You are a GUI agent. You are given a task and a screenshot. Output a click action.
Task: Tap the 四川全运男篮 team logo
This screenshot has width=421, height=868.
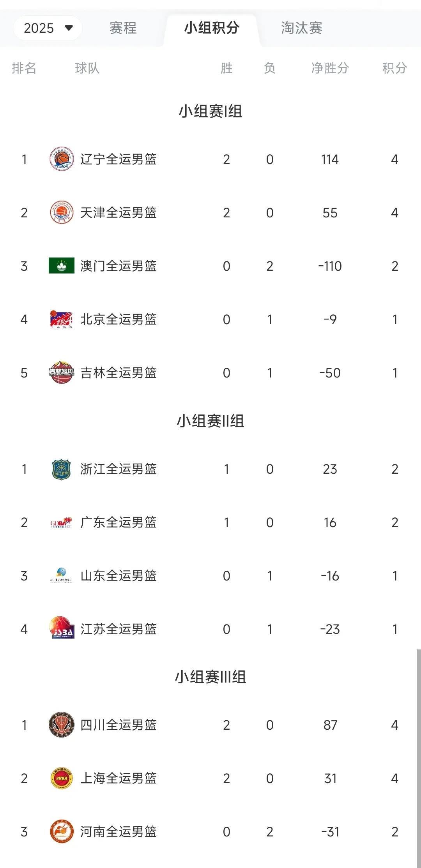62,725
